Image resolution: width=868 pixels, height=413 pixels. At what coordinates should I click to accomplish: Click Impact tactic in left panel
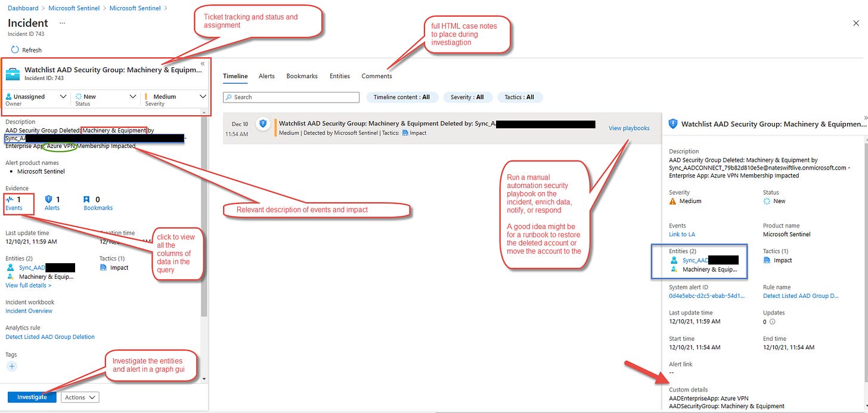pyautogui.click(x=119, y=268)
